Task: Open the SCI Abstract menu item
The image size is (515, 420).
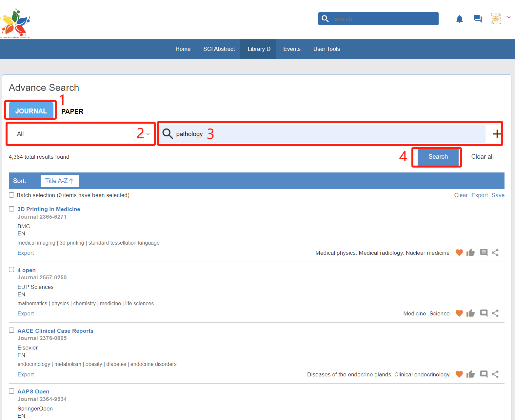Action: point(219,49)
